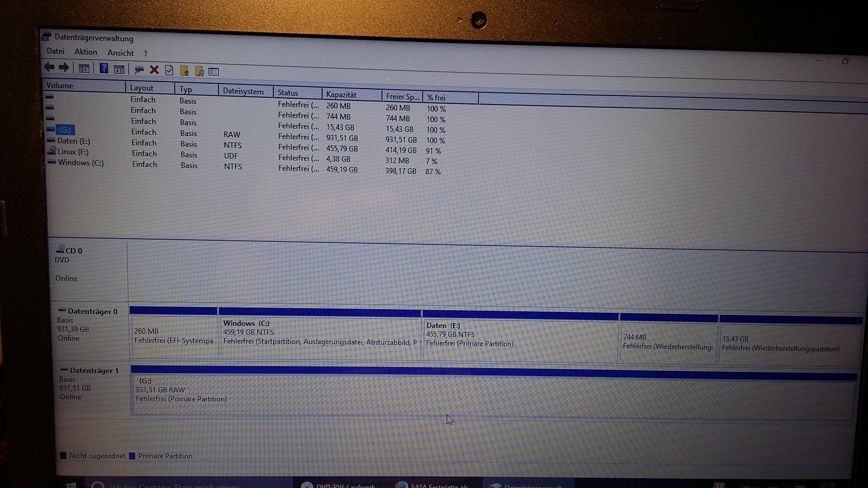Click the action pane icon with green arrow
Screen dimensions: 868x488
click(x=119, y=69)
